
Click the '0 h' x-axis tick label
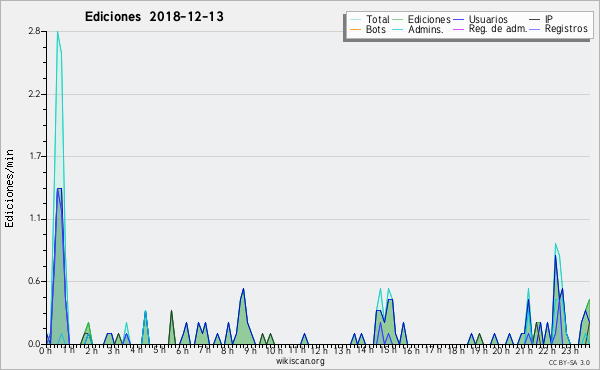pos(45,350)
